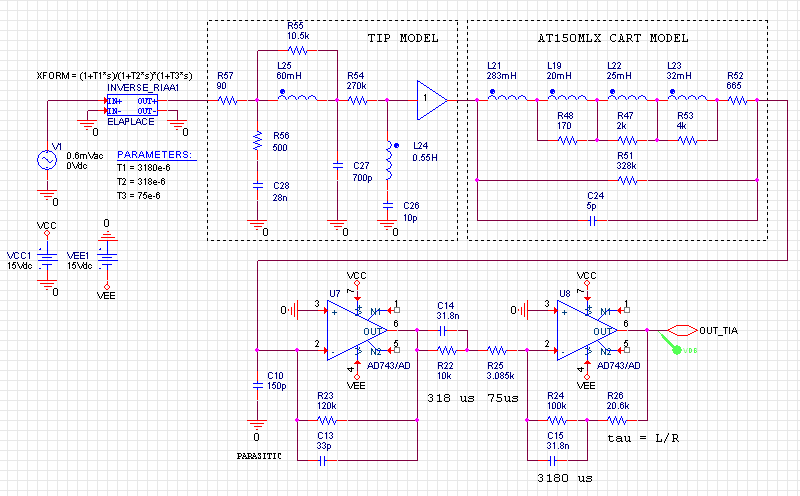Select the unity gain buffer triangle

(432, 100)
